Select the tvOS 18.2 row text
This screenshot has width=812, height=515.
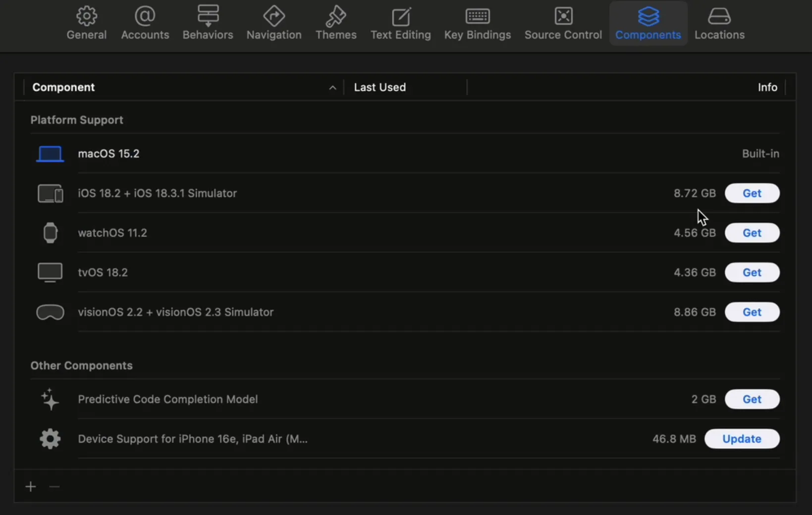point(103,272)
